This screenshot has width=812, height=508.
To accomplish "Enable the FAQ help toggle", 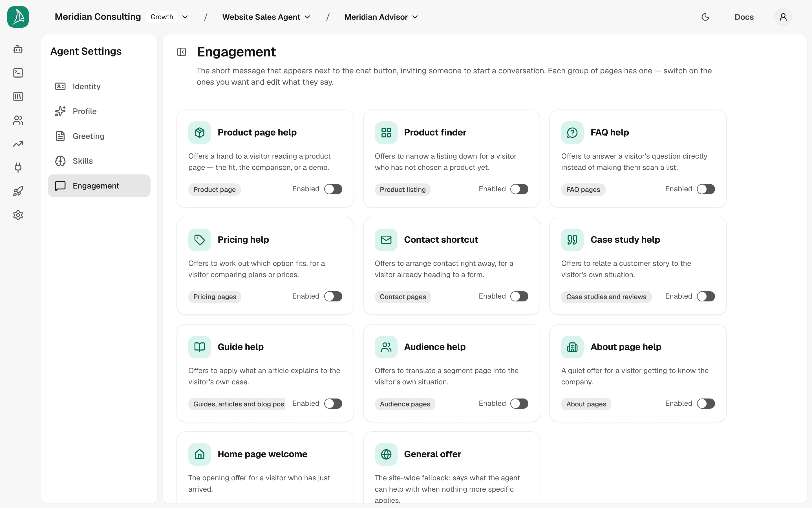I will (706, 189).
